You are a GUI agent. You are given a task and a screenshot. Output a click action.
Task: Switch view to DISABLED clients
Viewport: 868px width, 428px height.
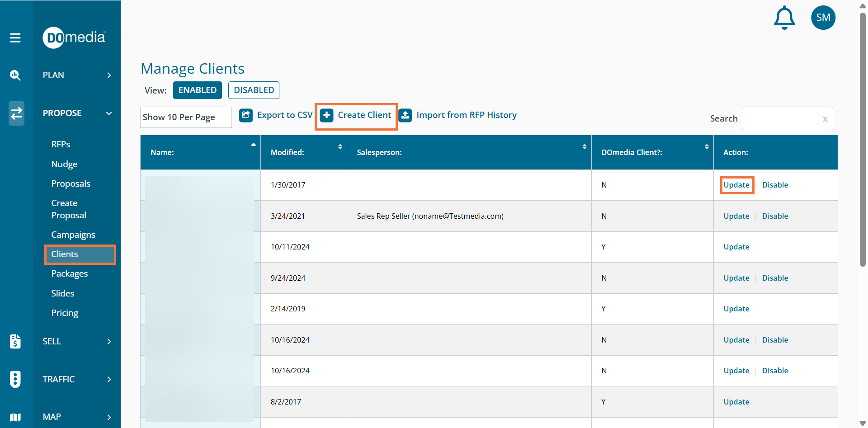(254, 90)
